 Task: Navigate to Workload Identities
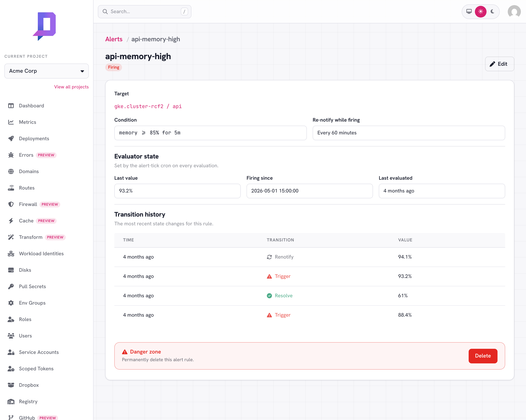tap(41, 254)
